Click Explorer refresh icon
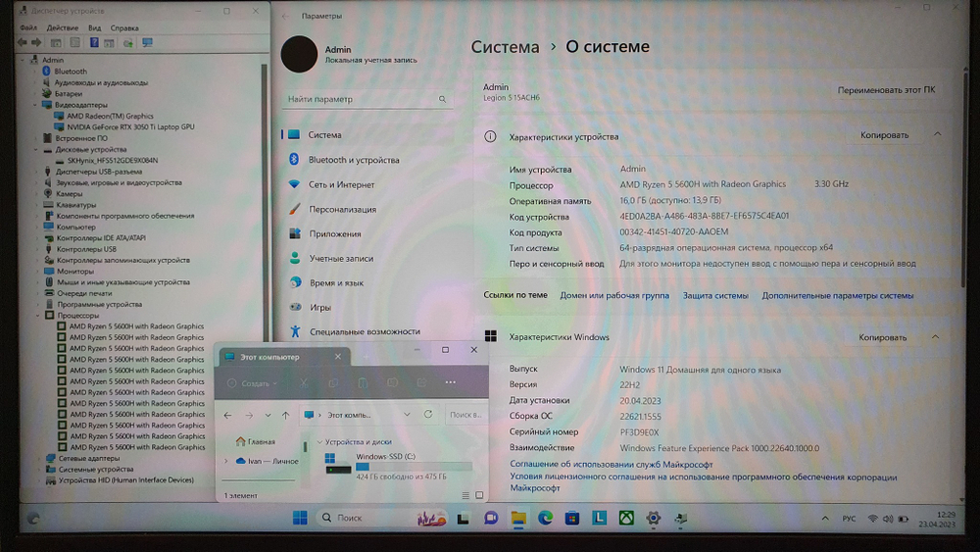Image resolution: width=980 pixels, height=552 pixels. [428, 415]
